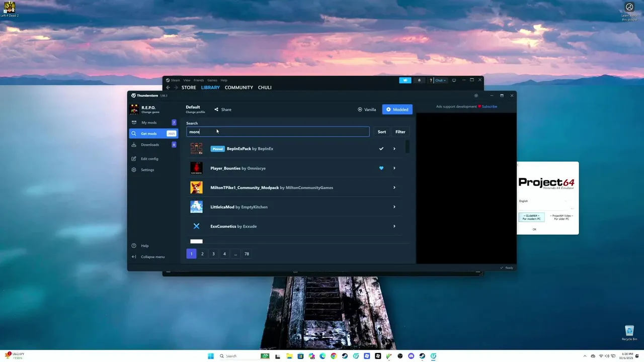Click the Subscribe link

pos(490,107)
